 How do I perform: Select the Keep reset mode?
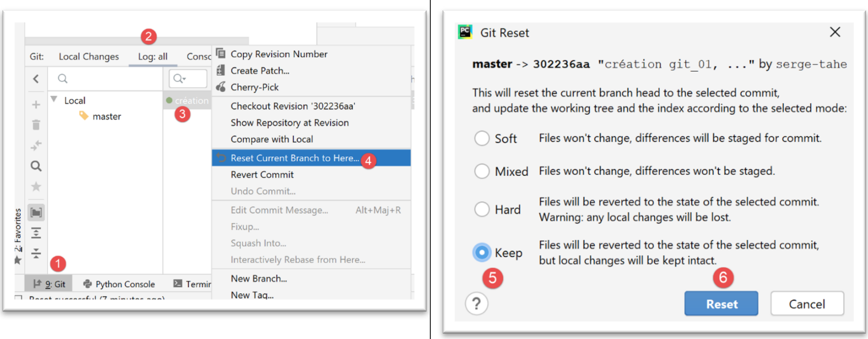[x=482, y=252]
